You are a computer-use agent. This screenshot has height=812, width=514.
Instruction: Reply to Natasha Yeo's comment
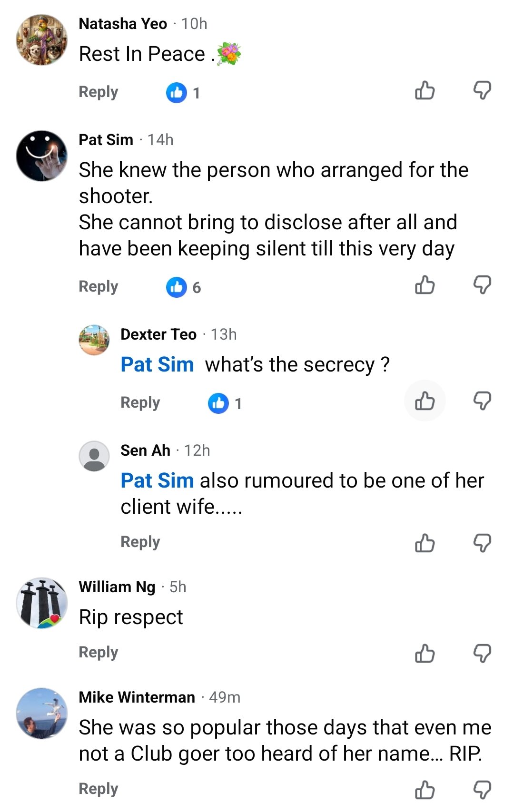click(x=99, y=92)
